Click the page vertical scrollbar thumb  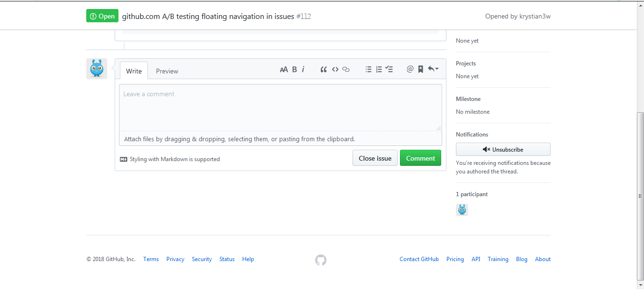(x=640, y=196)
